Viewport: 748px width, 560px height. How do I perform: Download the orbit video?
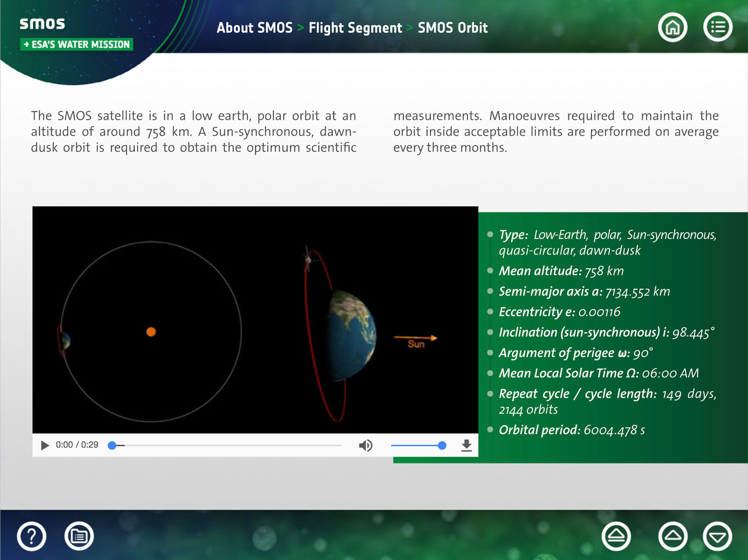tap(466, 445)
